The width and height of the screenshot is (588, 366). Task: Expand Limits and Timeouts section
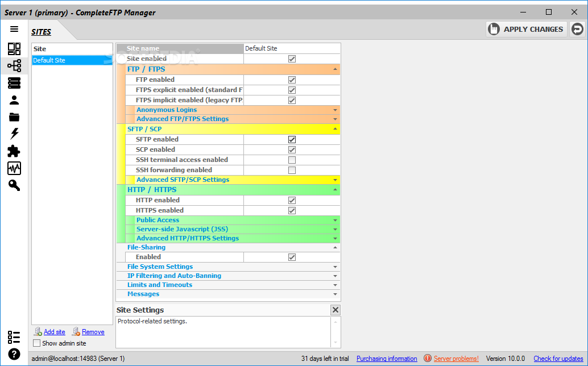[x=335, y=285]
